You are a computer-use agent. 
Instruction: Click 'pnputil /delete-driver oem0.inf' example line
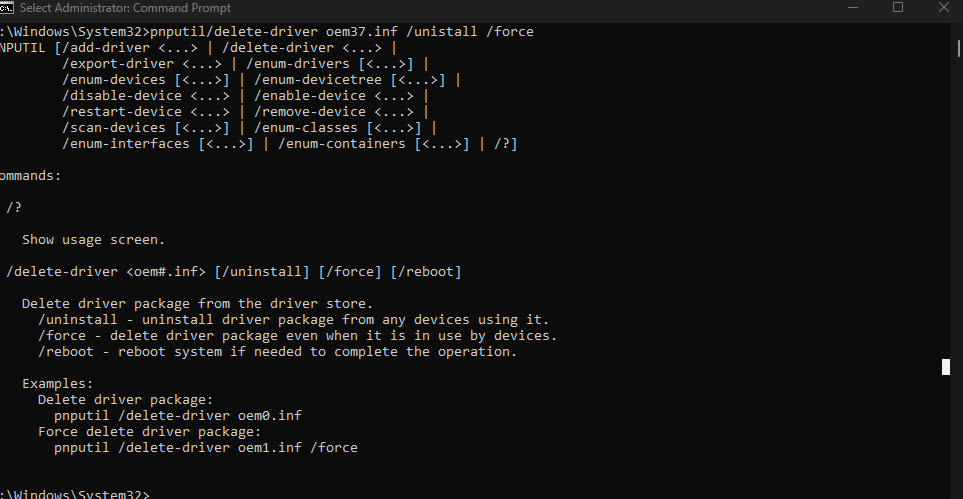coord(178,415)
